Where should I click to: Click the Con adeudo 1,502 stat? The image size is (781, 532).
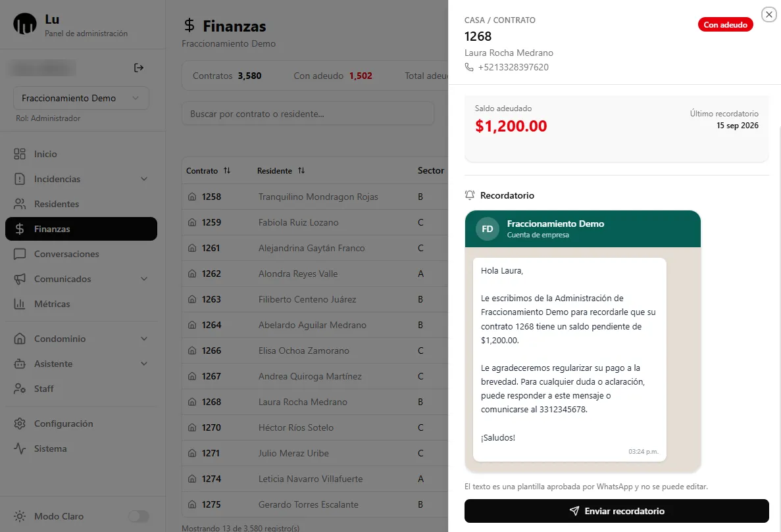click(333, 76)
